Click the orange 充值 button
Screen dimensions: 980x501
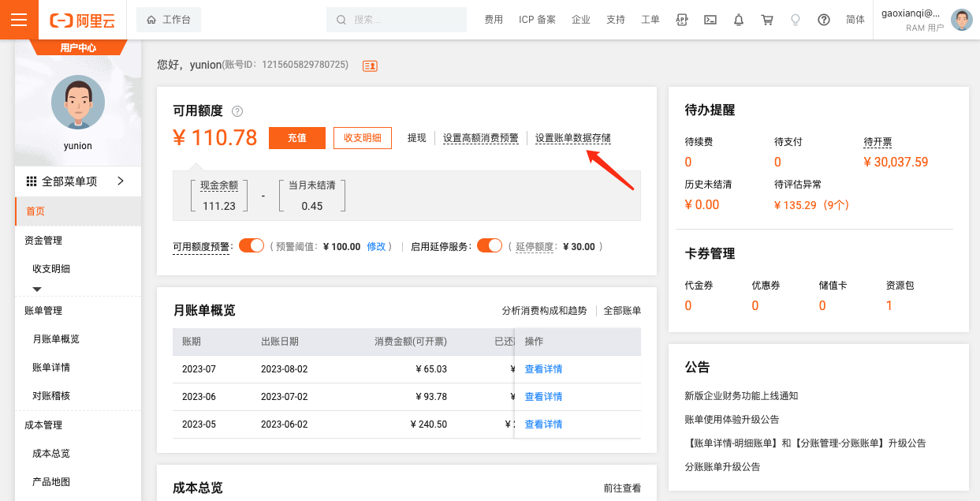tap(297, 138)
